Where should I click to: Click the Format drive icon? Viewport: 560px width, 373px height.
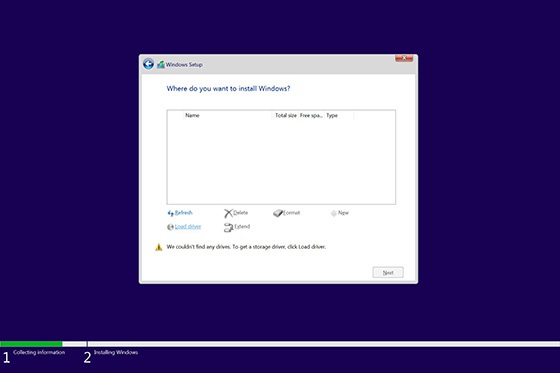point(278,213)
